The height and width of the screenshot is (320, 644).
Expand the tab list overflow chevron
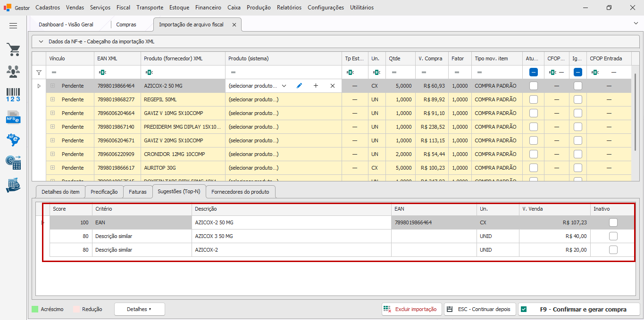point(636,23)
